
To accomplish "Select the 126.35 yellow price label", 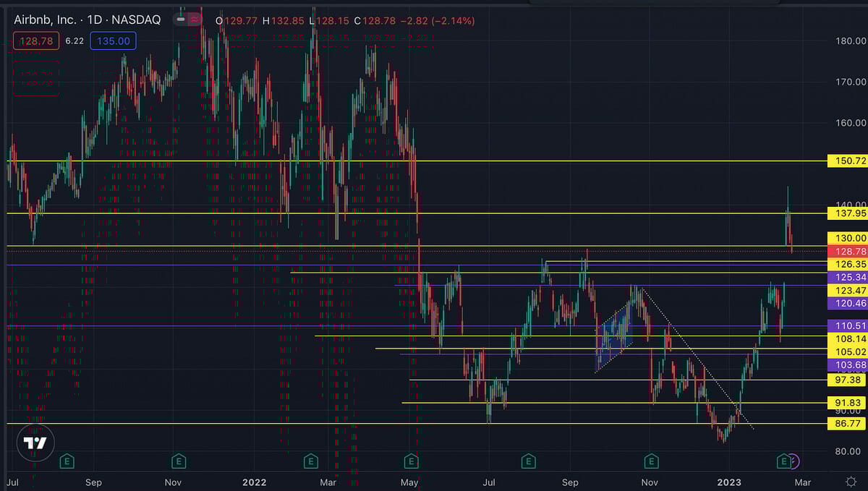I will point(848,265).
